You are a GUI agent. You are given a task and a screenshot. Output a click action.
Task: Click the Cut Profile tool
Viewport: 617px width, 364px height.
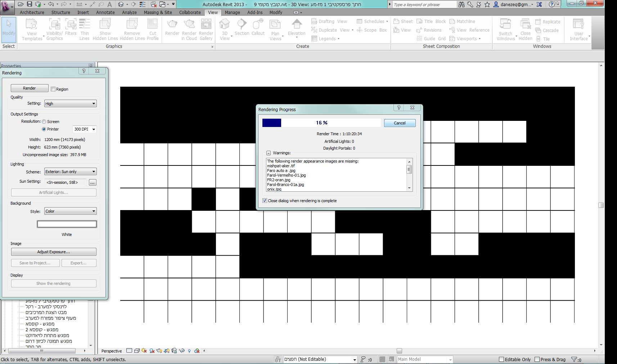point(153,29)
